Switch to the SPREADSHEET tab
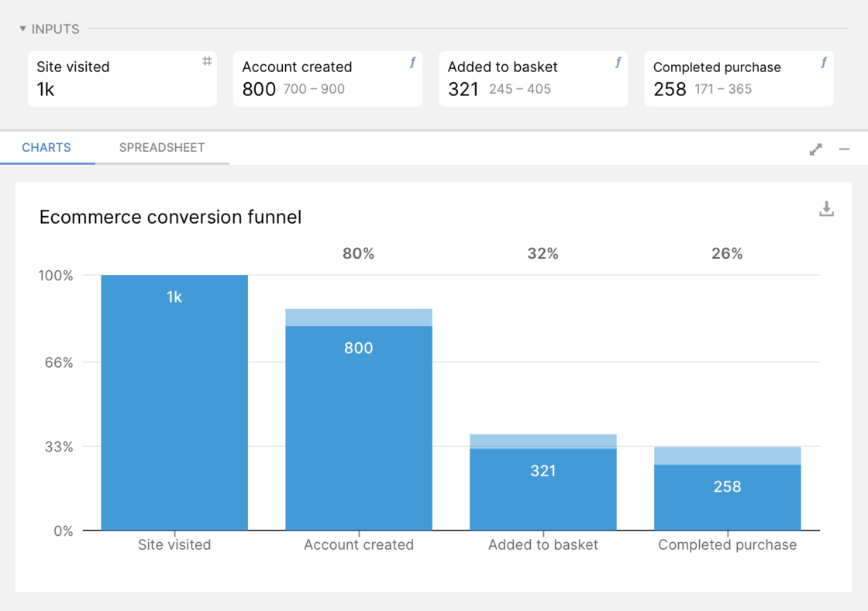The image size is (868, 611). [x=162, y=147]
